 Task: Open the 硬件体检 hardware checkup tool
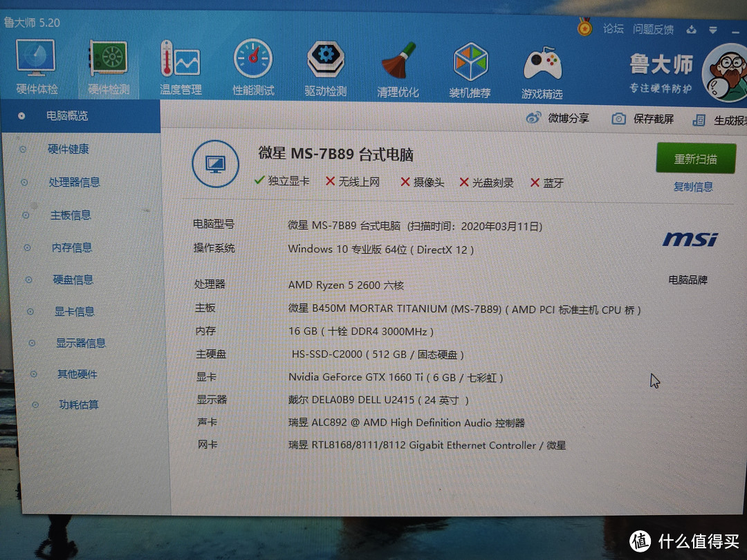tap(36, 67)
